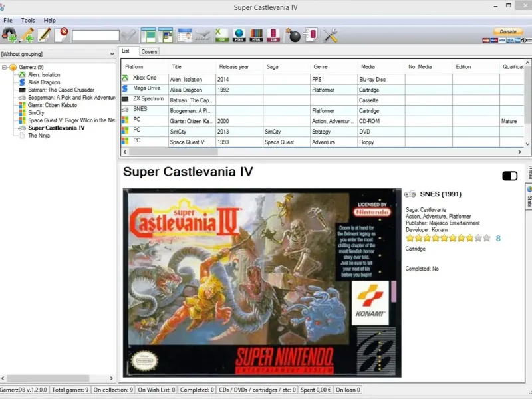
Task: Select SimCity in the tree
Action: [x=37, y=112]
